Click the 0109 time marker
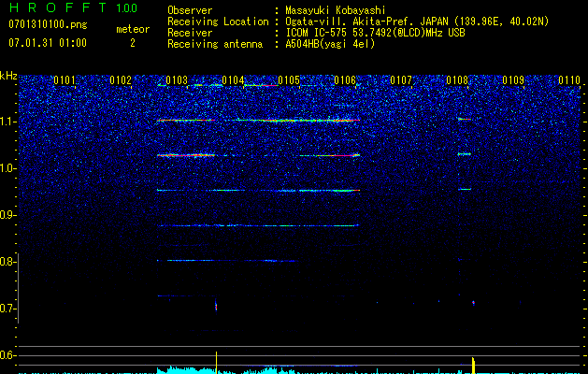This screenshot has width=588, height=374. pyautogui.click(x=513, y=80)
